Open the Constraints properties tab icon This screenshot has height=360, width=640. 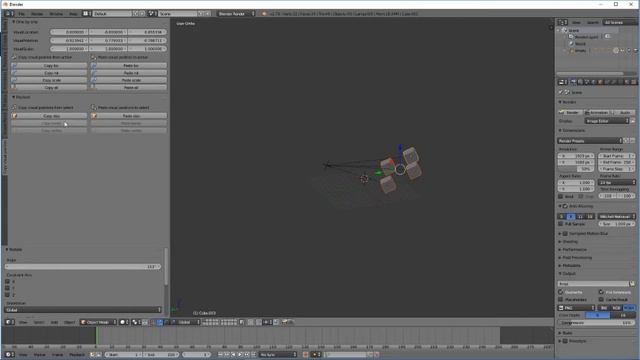tap(607, 82)
